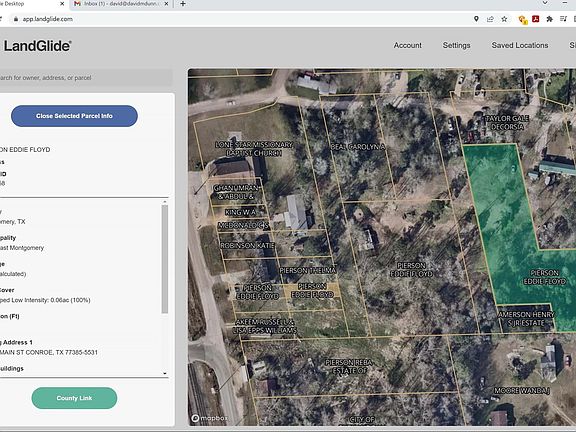Click the site lock icon beside URL
This screenshot has height=432, width=576.
[x=15, y=19]
